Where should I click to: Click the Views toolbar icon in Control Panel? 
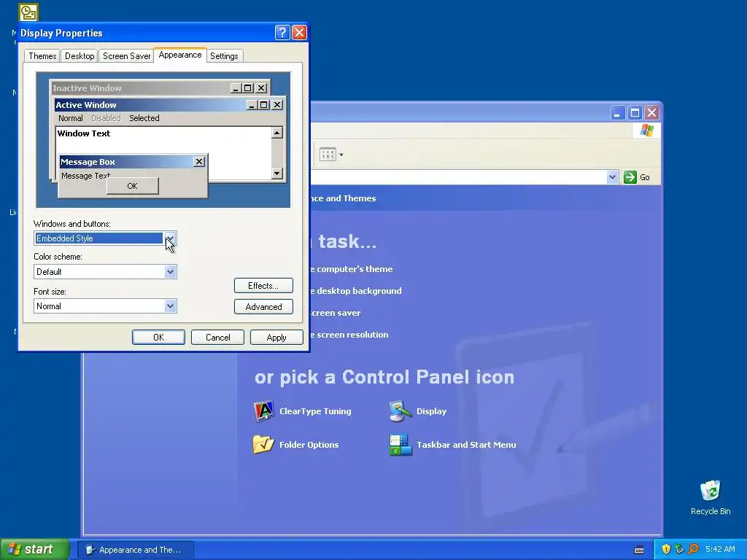(328, 155)
